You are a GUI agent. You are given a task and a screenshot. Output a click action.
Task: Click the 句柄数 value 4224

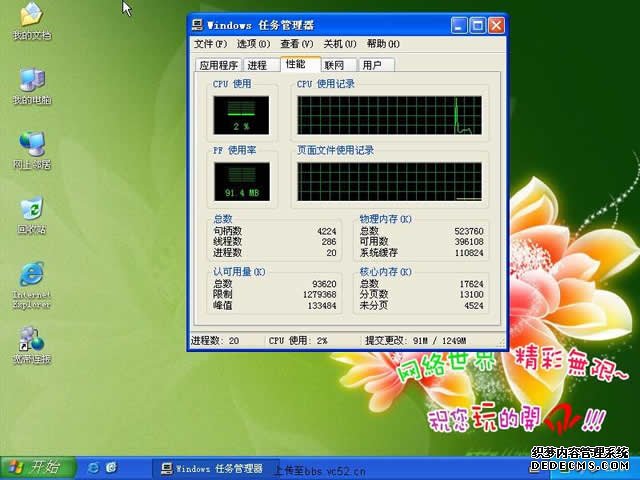(327, 231)
